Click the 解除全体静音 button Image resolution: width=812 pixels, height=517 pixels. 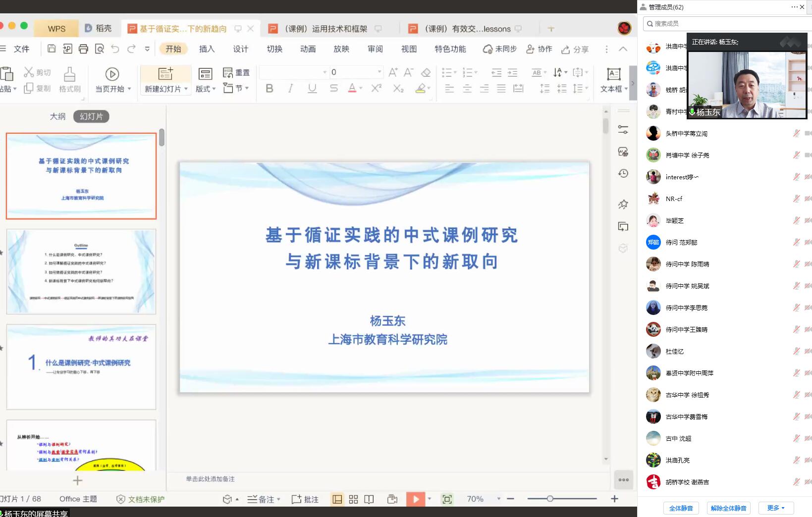point(728,508)
